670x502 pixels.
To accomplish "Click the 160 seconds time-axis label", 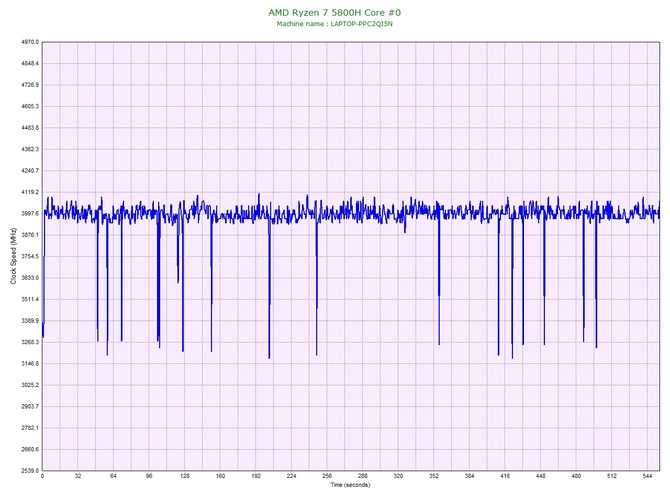I will click(x=220, y=476).
